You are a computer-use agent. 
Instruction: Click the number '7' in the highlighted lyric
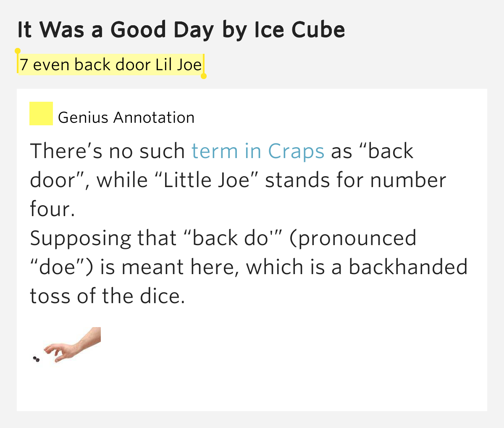click(24, 65)
